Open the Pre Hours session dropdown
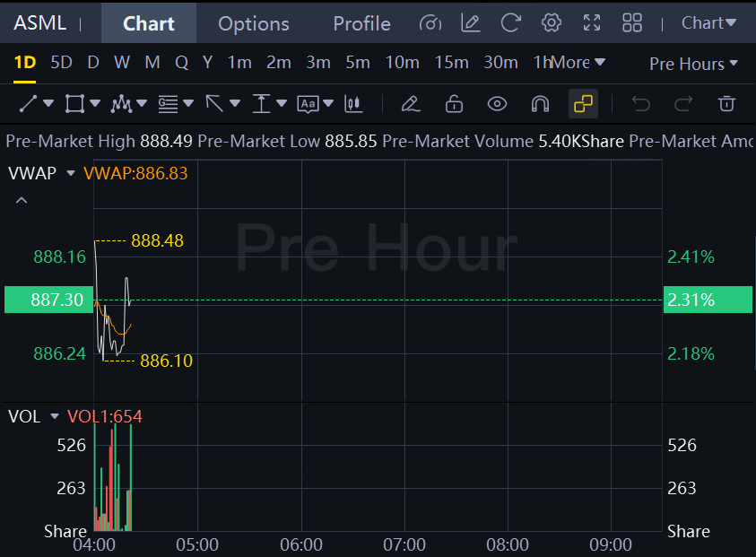Screen dimensions: 756x557 [693, 64]
